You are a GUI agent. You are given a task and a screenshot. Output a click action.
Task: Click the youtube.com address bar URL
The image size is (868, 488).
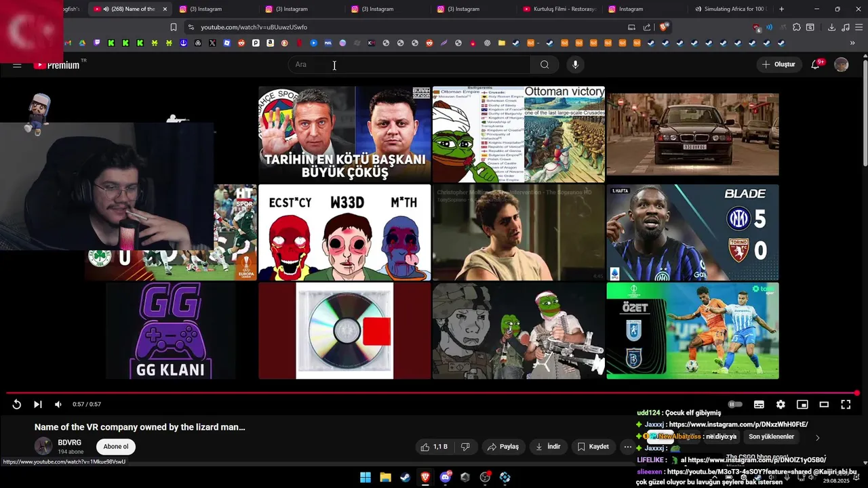click(x=254, y=27)
